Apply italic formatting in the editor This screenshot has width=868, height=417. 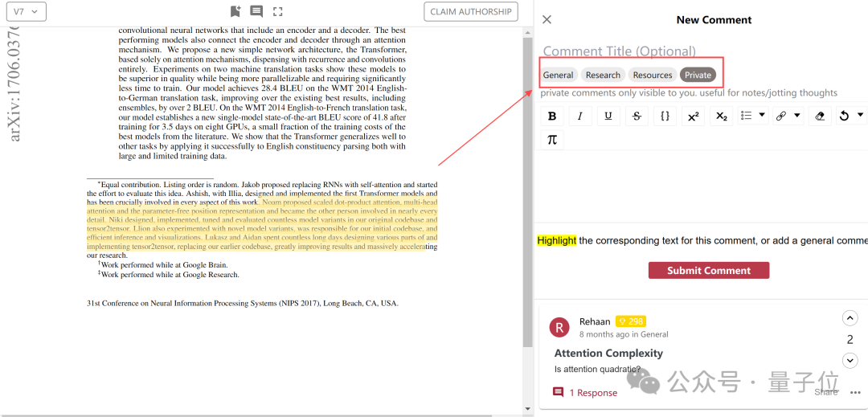580,117
